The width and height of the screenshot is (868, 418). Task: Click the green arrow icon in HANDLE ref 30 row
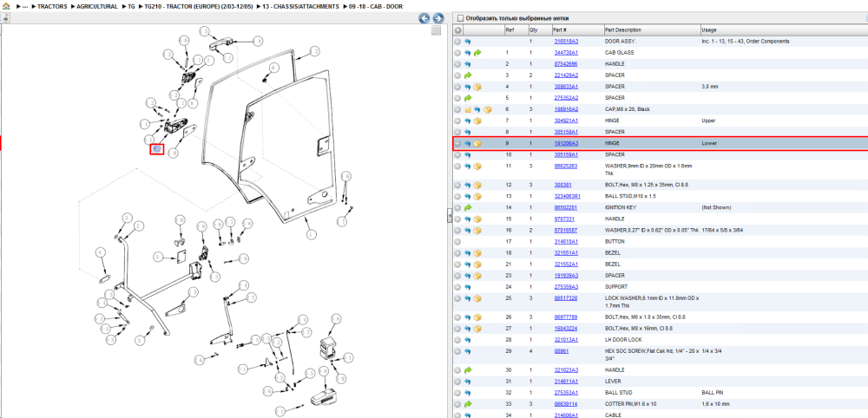467,370
